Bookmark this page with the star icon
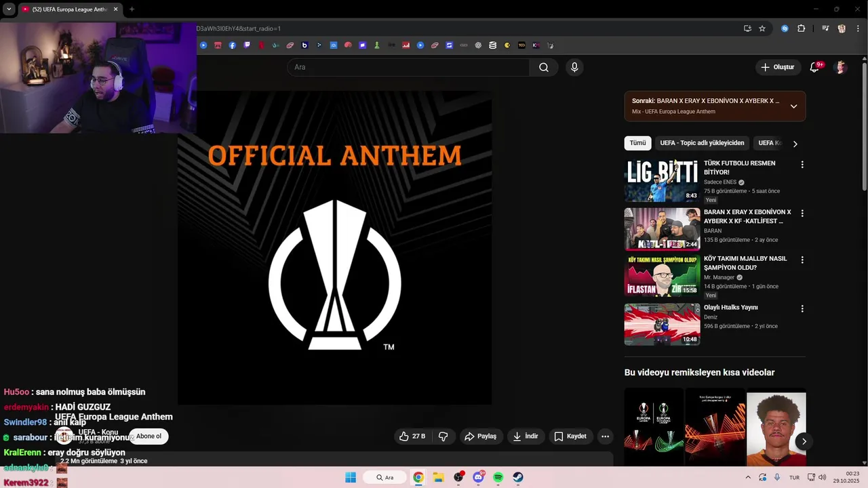Image resolution: width=868 pixels, height=488 pixels. tap(762, 28)
